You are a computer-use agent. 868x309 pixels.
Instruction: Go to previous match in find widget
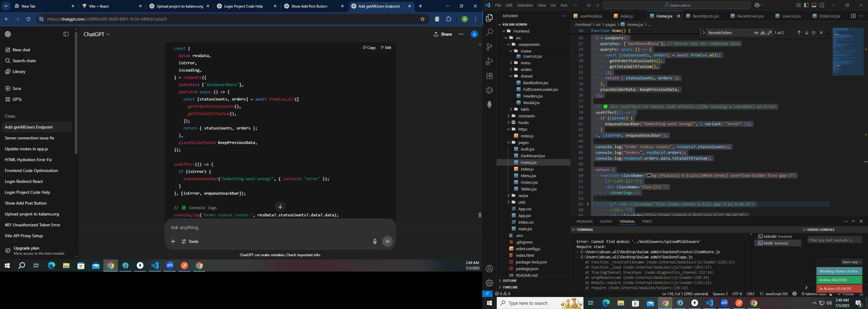(x=799, y=33)
